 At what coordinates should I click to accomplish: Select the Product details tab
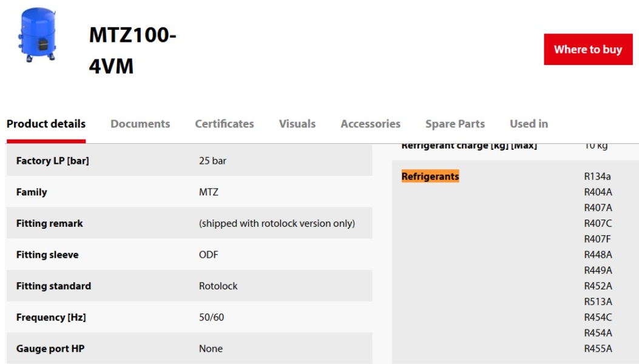point(46,124)
